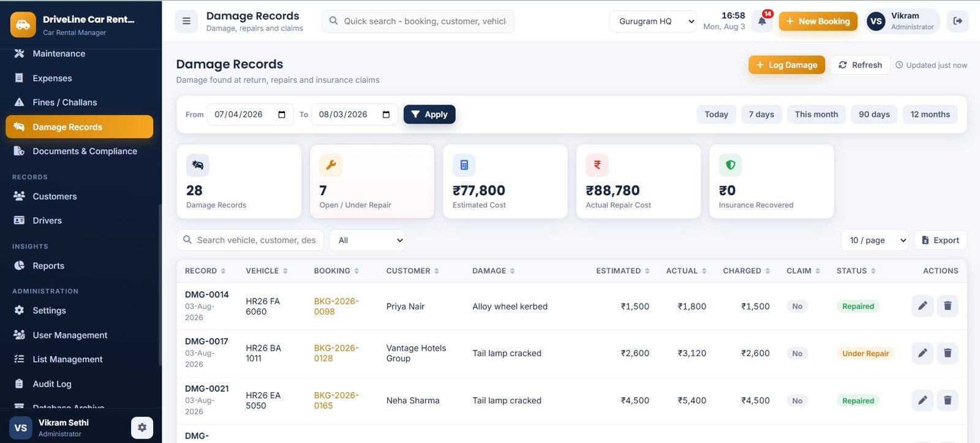Image resolution: width=980 pixels, height=443 pixels.
Task: Open the 10 / page dropdown
Action: [875, 240]
